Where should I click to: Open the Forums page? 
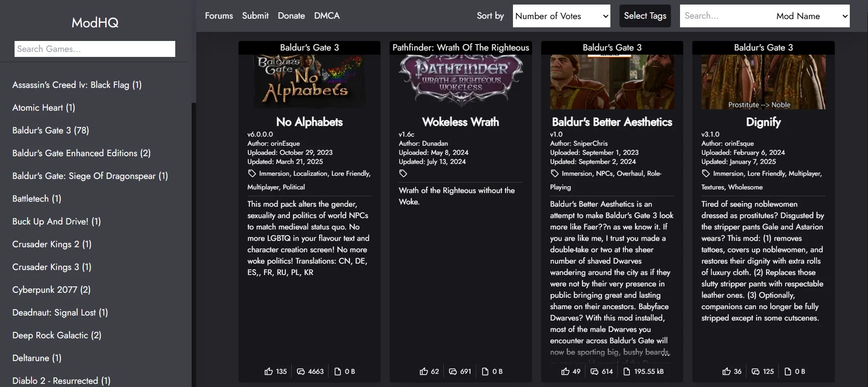tap(219, 15)
